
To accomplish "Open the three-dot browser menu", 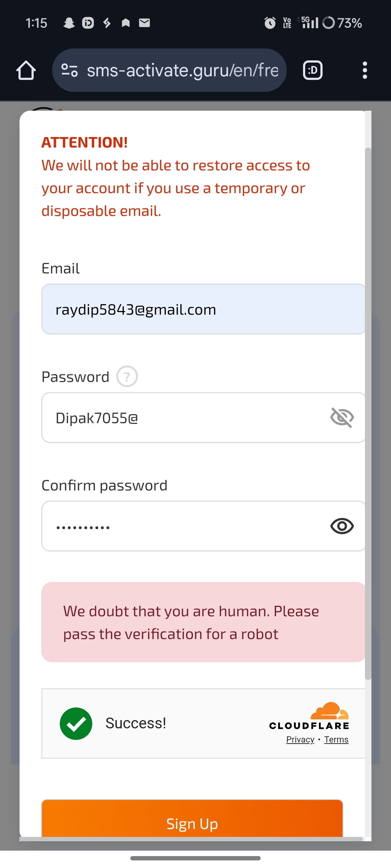I will pyautogui.click(x=365, y=70).
